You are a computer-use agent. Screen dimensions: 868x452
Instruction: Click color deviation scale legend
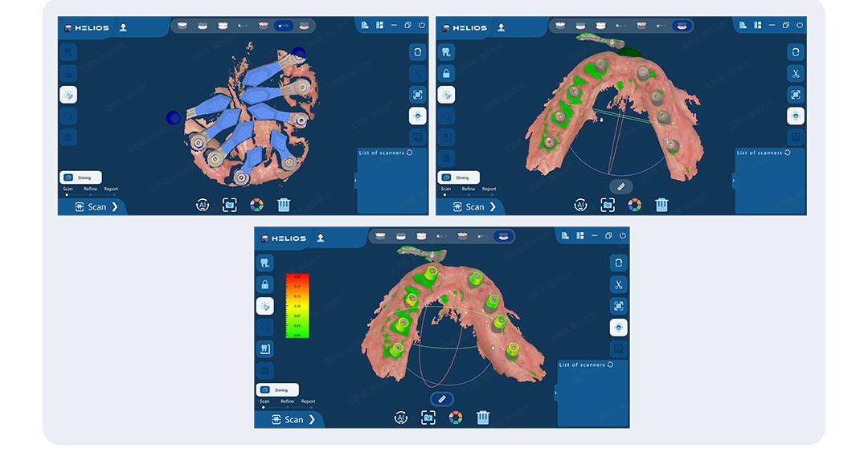click(297, 305)
